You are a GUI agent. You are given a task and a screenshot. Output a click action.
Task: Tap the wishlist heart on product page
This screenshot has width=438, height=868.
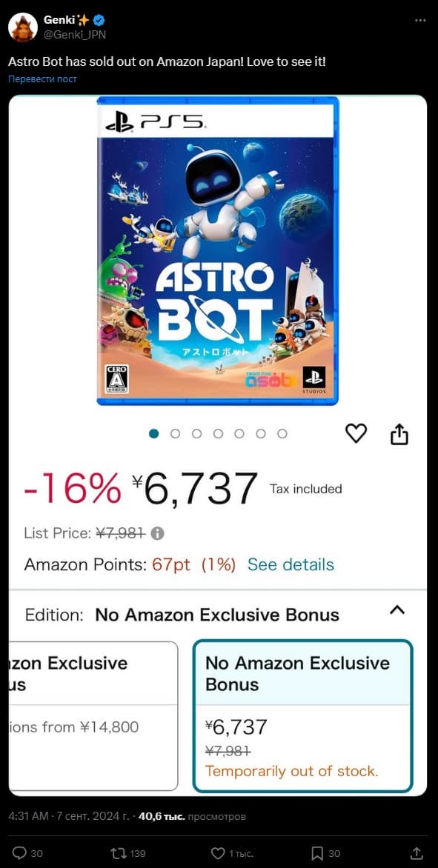coord(356,433)
